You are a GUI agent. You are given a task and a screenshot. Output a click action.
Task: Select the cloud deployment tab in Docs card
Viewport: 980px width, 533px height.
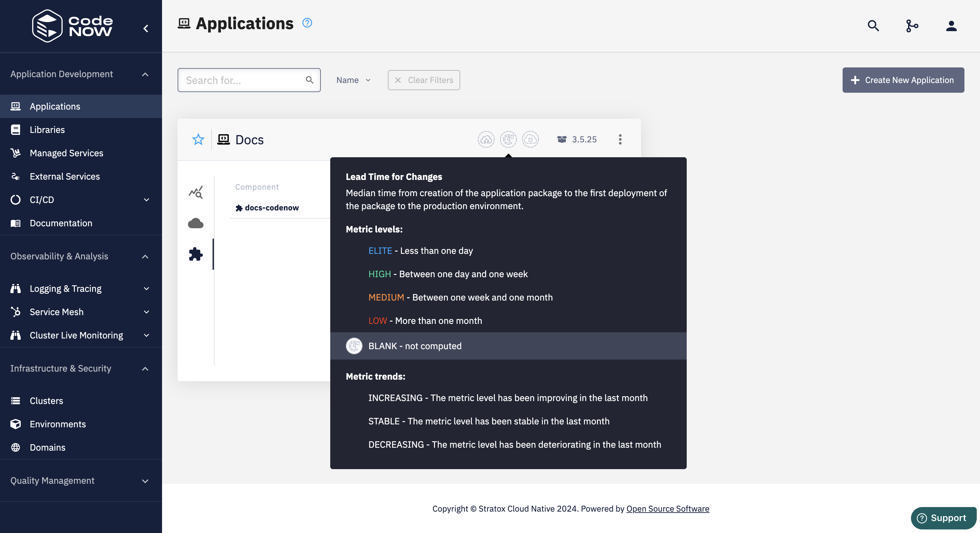click(195, 223)
